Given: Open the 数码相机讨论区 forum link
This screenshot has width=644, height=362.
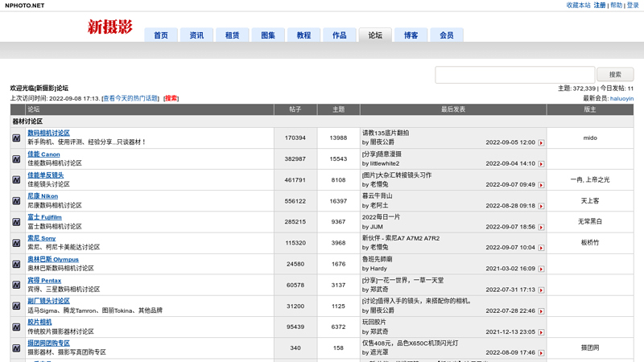Looking at the screenshot, I should (x=48, y=133).
